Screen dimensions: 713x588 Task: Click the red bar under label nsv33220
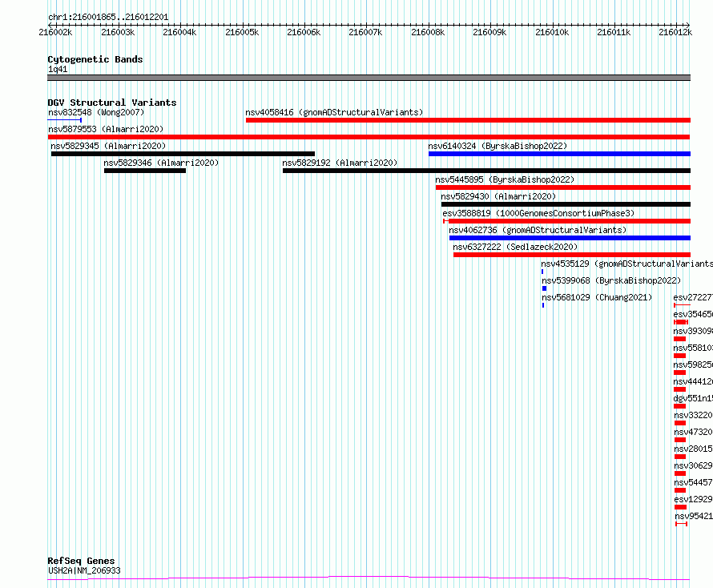pos(680,423)
